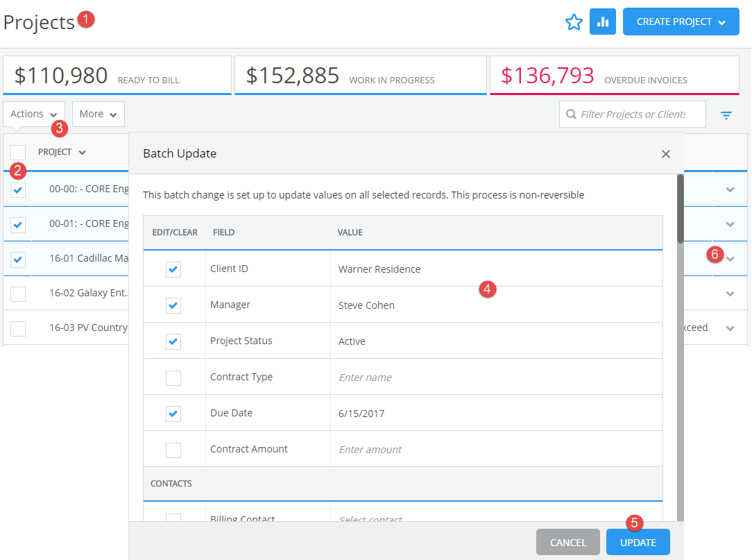Viewport: 752px width, 560px height.
Task: Favorite the Projects page via star icon
Action: tap(574, 22)
